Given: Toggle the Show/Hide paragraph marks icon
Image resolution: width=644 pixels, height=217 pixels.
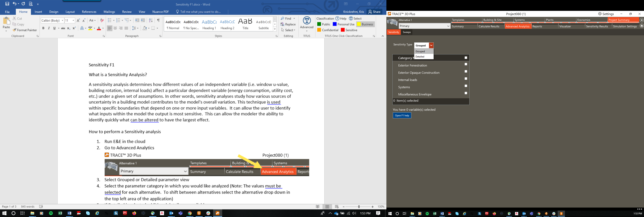Looking at the screenshot, I should click(159, 20).
